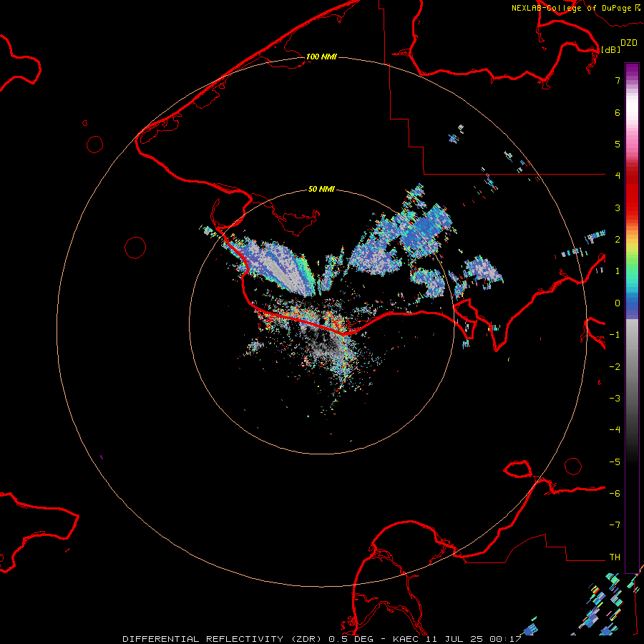Click the TH threshold label on scale

tap(615, 557)
